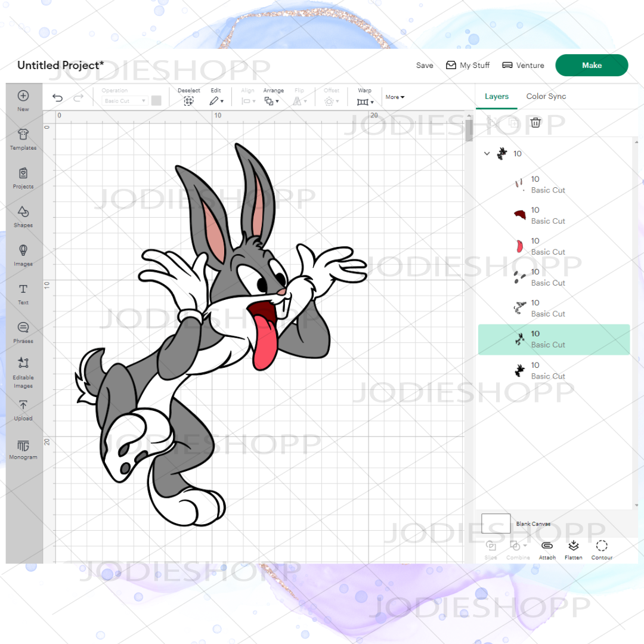
Task: Open the Arrange dropdown
Action: pyautogui.click(x=271, y=101)
